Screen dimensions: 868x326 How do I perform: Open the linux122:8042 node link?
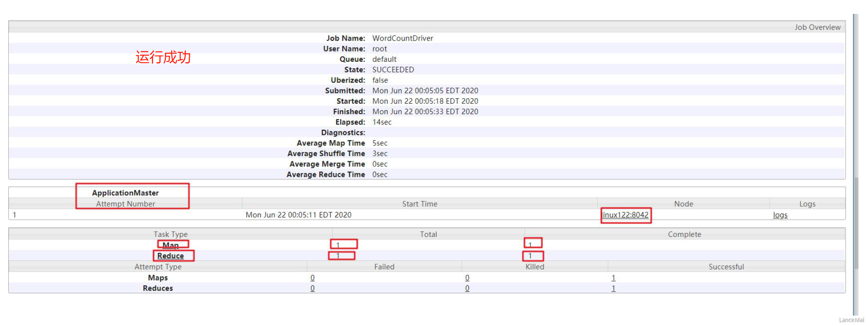tap(625, 215)
